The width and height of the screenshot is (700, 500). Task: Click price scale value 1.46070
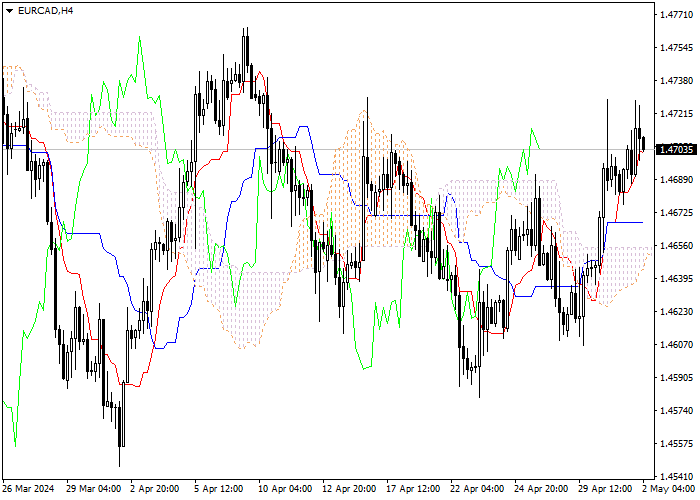(x=676, y=345)
